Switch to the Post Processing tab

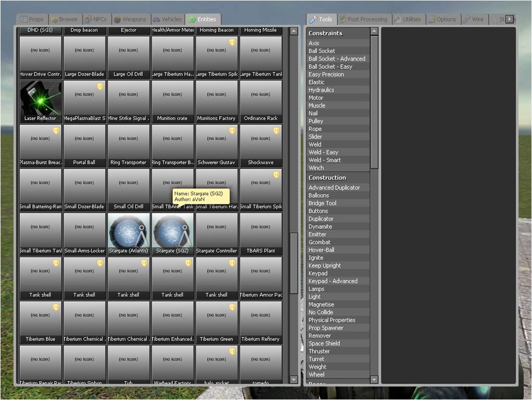click(364, 19)
